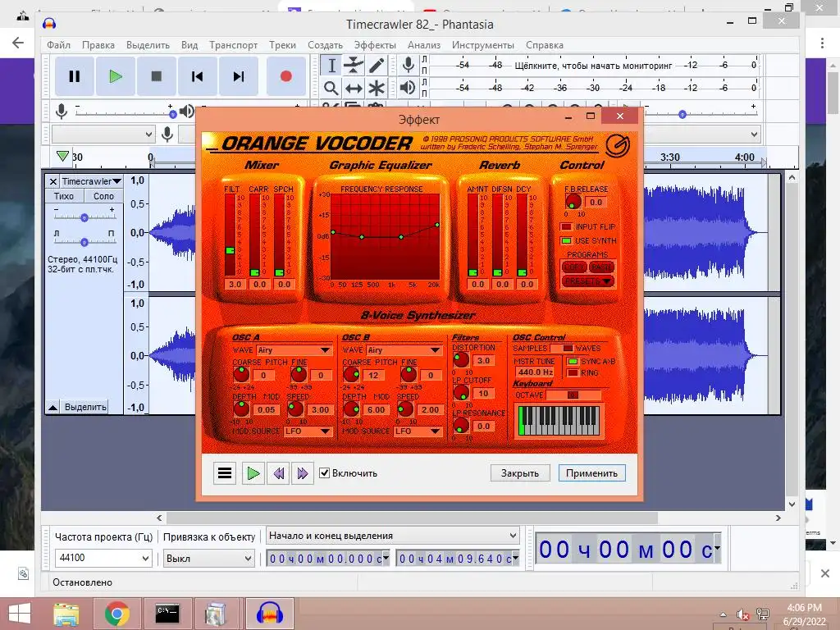
Task: Open the Файл menu
Action: click(58, 45)
